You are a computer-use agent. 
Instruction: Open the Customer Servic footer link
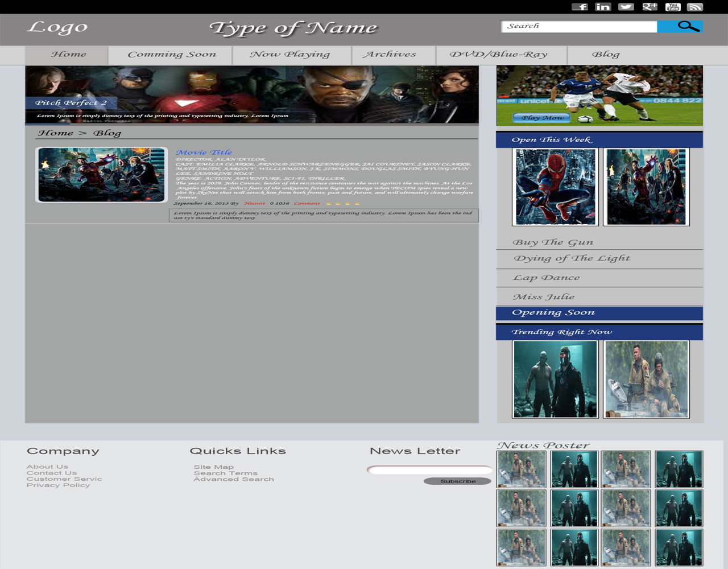pyautogui.click(x=64, y=479)
